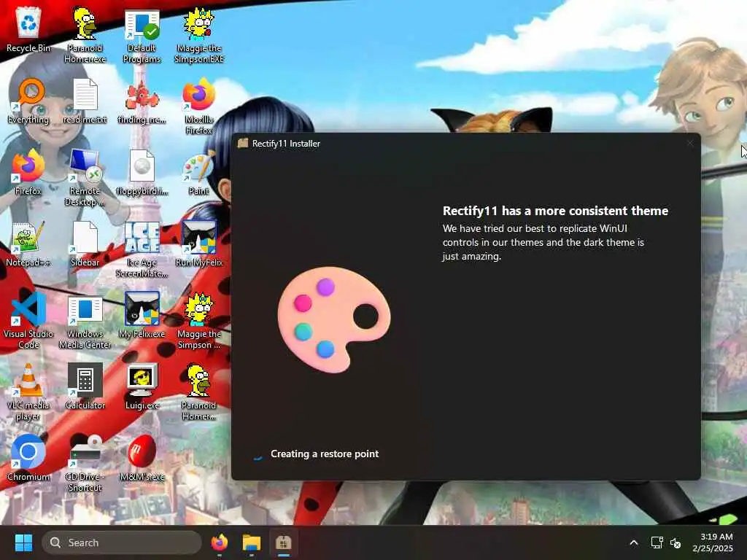
Task: Open the Notepad++ shortcut
Action: (28, 244)
